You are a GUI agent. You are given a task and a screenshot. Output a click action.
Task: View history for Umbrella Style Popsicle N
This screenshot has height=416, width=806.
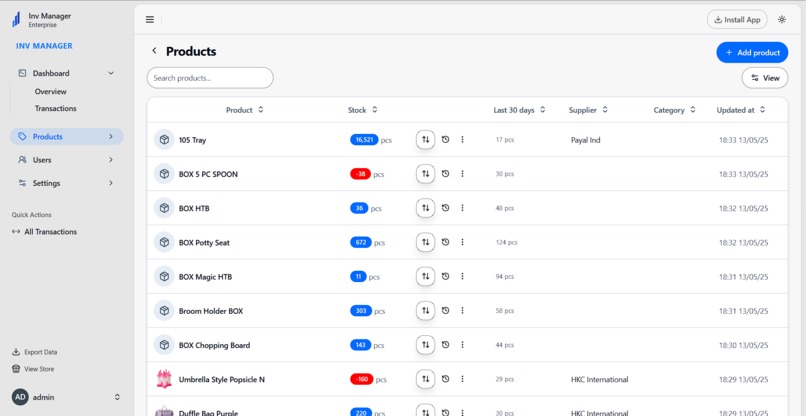[446, 379]
